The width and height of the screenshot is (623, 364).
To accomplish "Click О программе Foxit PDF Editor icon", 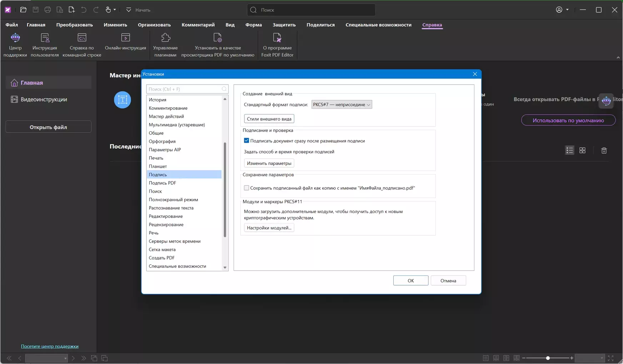I will tap(277, 45).
